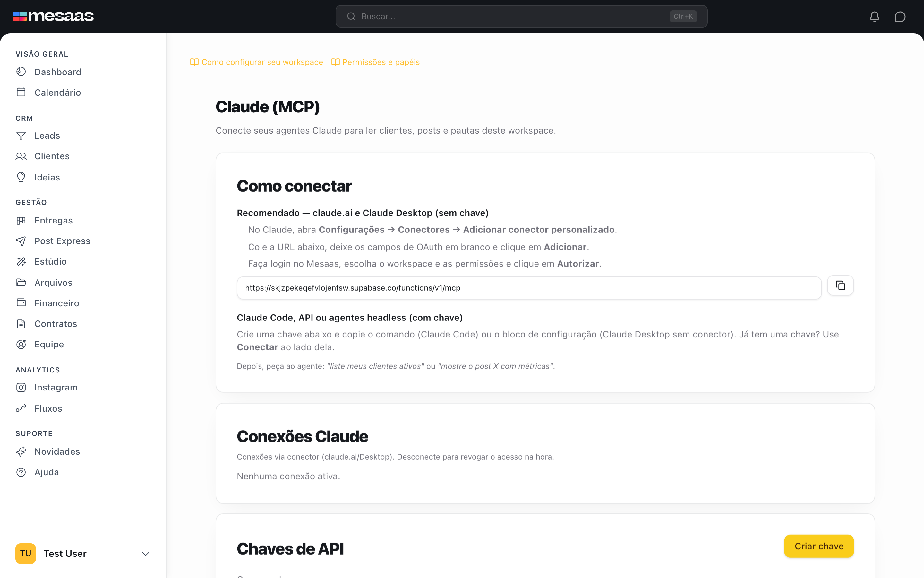Screen dimensions: 924x578
Task: Click the Equipe user icon
Action: pyautogui.click(x=21, y=344)
